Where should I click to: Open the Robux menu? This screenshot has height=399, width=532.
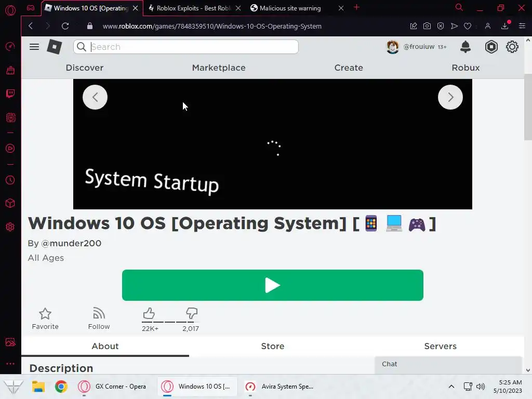[465, 68]
